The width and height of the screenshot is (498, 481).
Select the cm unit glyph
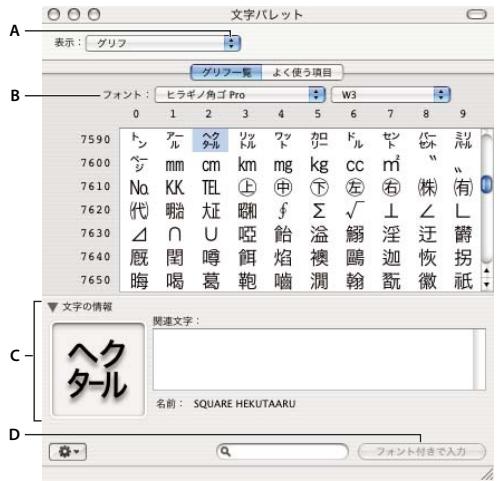(211, 165)
